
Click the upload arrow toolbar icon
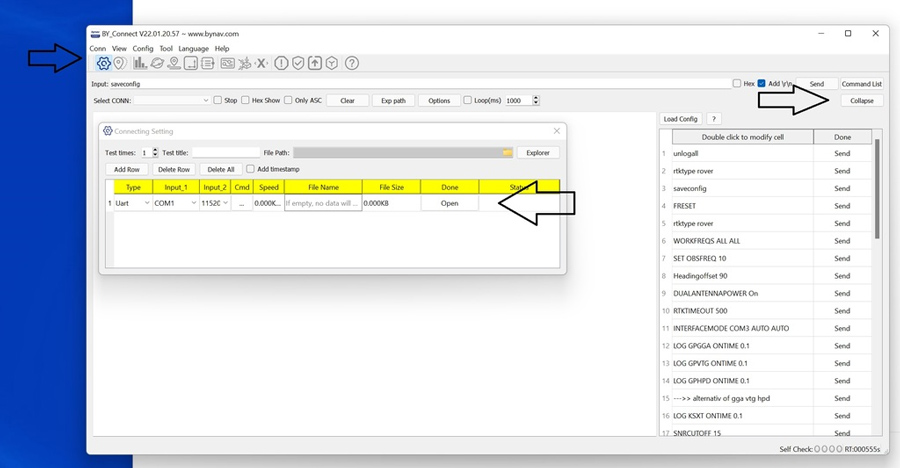click(x=315, y=63)
